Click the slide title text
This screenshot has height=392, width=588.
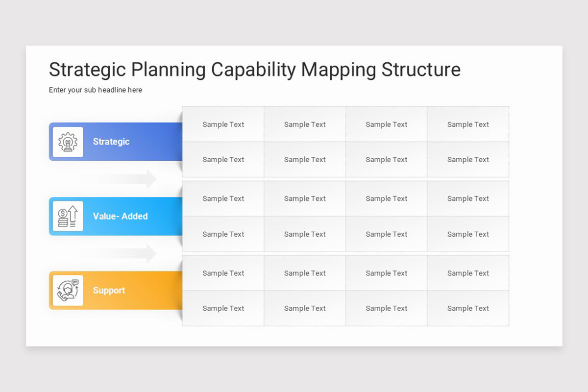254,70
